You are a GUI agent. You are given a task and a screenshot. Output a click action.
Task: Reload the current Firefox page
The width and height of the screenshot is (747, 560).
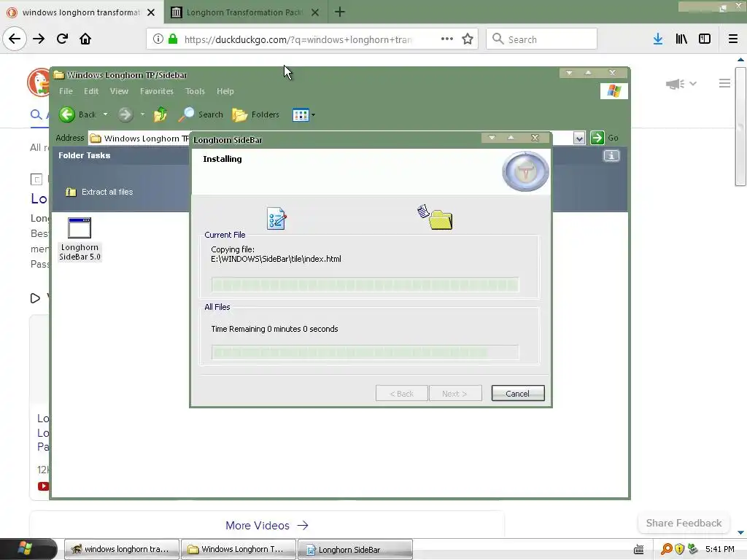62,39
